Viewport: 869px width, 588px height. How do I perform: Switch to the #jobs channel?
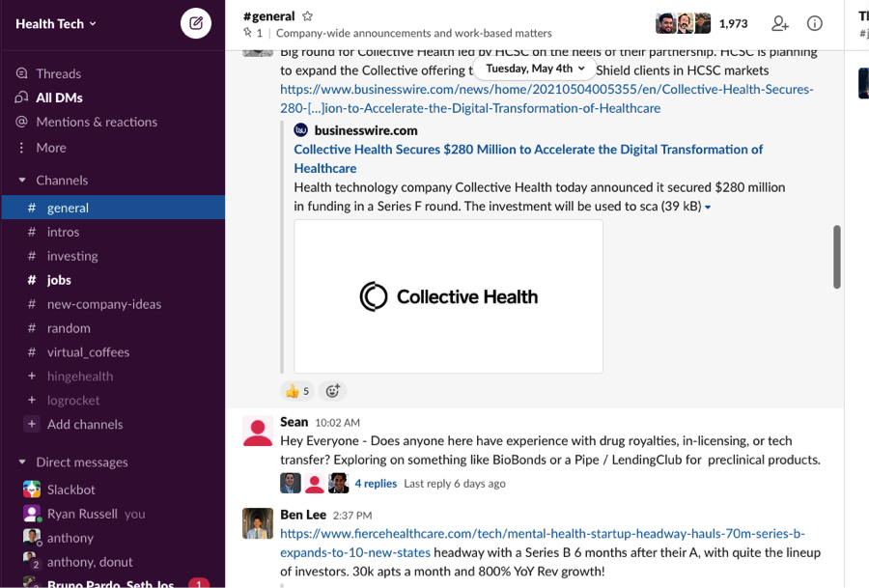point(58,280)
